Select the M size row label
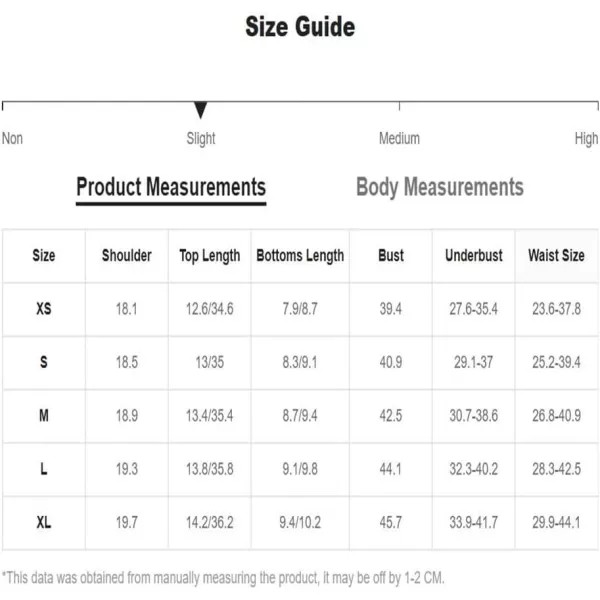Image resolution: width=600 pixels, height=600 pixels. pos(44,415)
